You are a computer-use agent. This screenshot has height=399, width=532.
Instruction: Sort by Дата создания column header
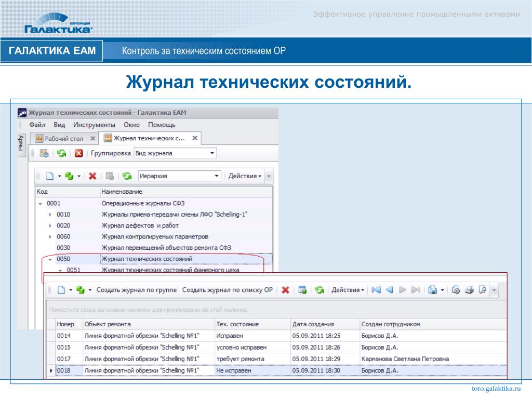pos(325,324)
